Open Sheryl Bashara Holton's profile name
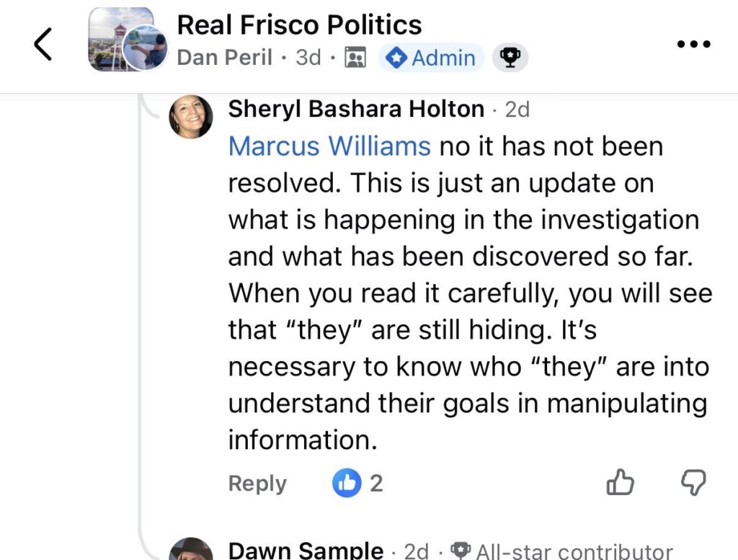This screenshot has height=560, width=738. click(356, 109)
